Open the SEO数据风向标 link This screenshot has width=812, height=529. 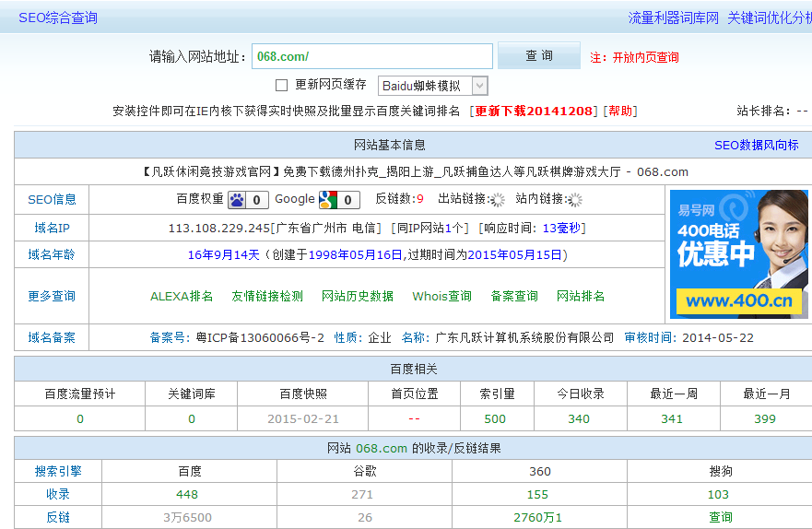pyautogui.click(x=756, y=146)
